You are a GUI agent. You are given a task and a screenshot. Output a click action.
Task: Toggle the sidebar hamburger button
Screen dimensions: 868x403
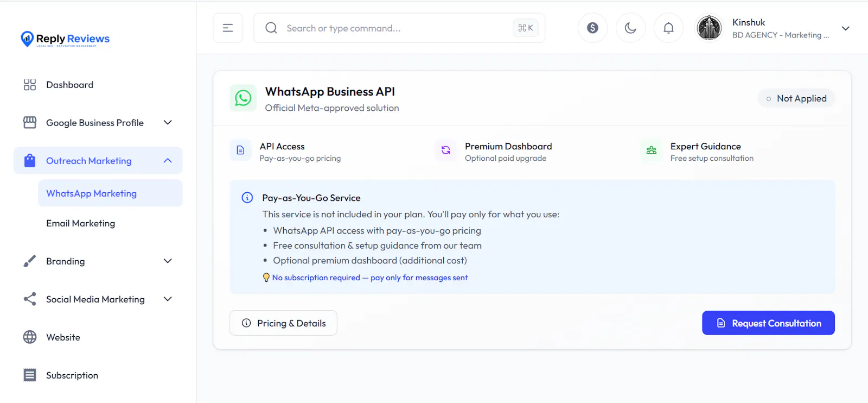point(228,28)
